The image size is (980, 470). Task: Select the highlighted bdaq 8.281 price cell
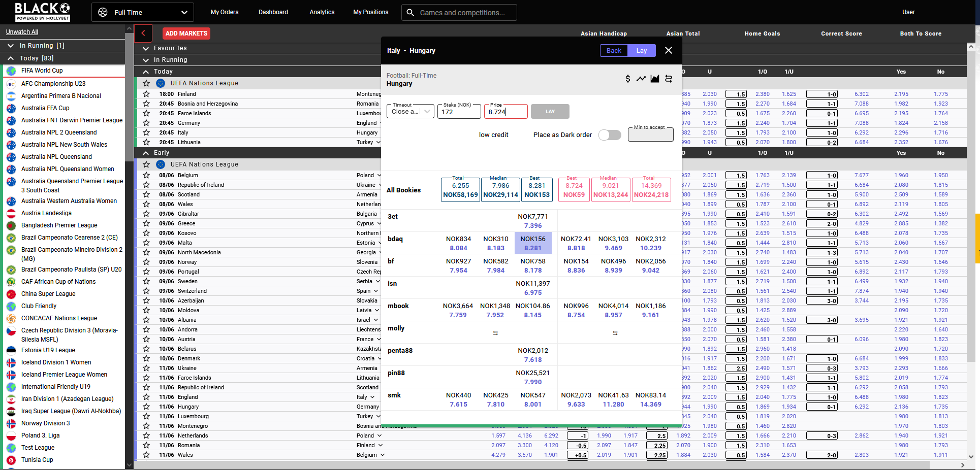pyautogui.click(x=532, y=243)
